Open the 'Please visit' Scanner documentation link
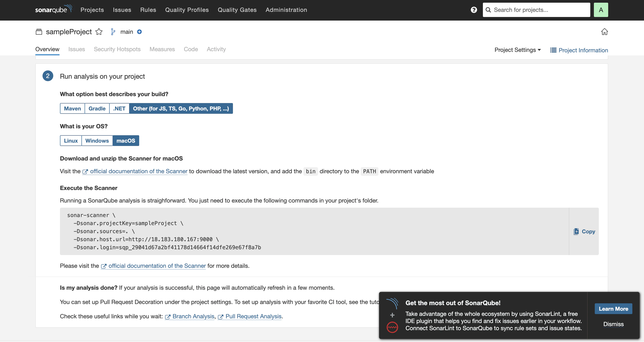Screen dimensions: 644x342 [x=153, y=266]
